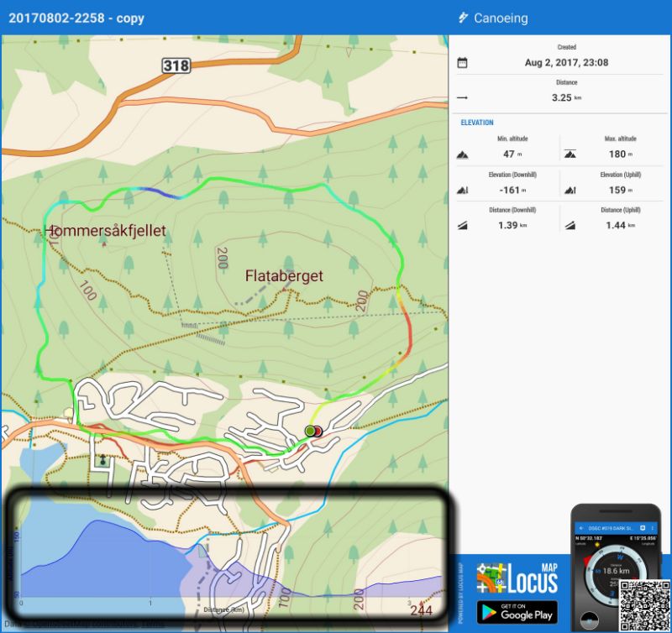Click the Max. altitude mountain icon
Viewport: 672px width, 633px height.
tap(570, 154)
